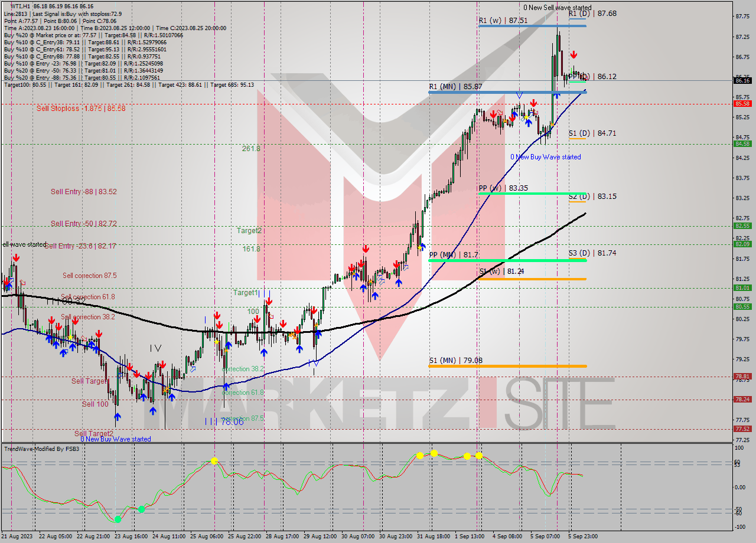
Task: Click the 'Sell Entry -88 | 83.52' label
Action: (83, 192)
